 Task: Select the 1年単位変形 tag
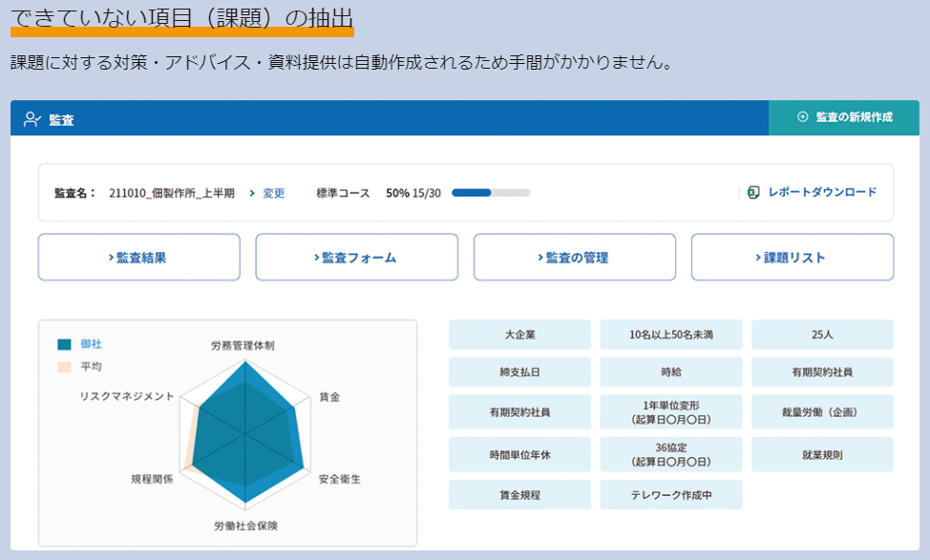tap(671, 412)
